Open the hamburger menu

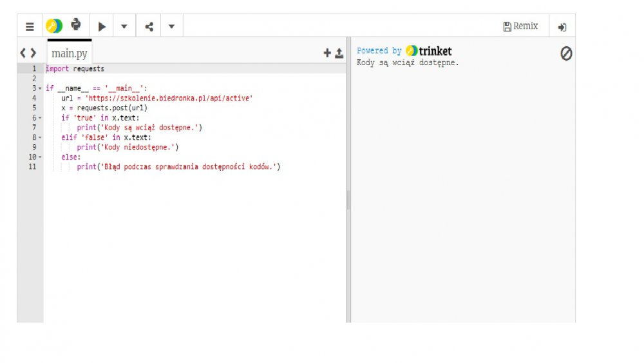[30, 26]
